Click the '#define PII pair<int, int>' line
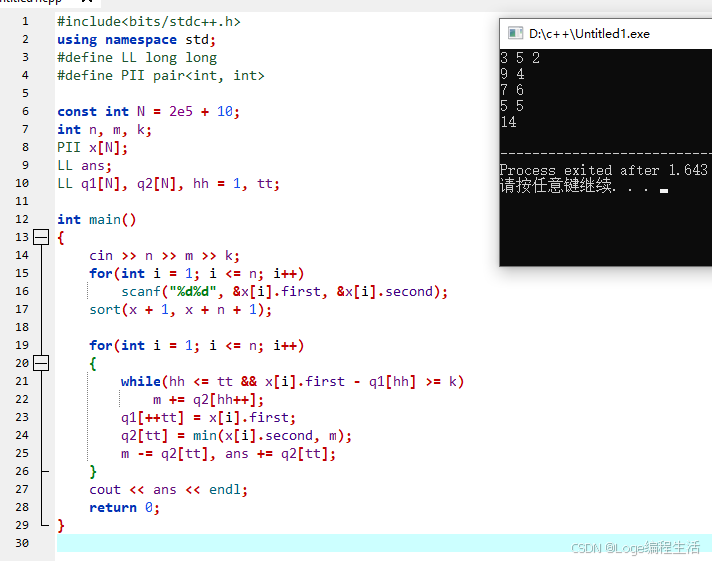Viewport: 712px width, 561px height. pos(160,75)
